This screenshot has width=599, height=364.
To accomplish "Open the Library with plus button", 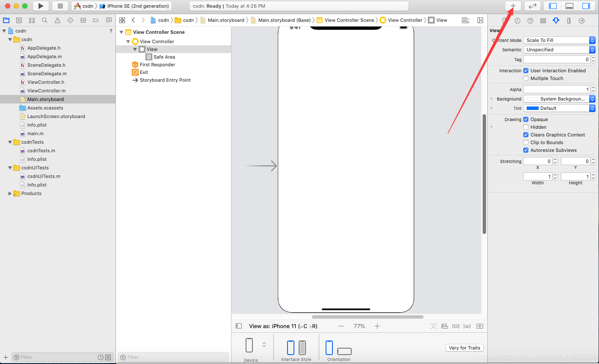I will 513,6.
